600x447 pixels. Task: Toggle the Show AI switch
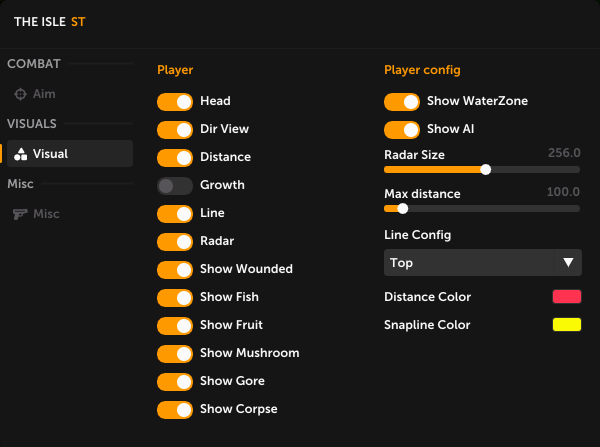pos(401,129)
